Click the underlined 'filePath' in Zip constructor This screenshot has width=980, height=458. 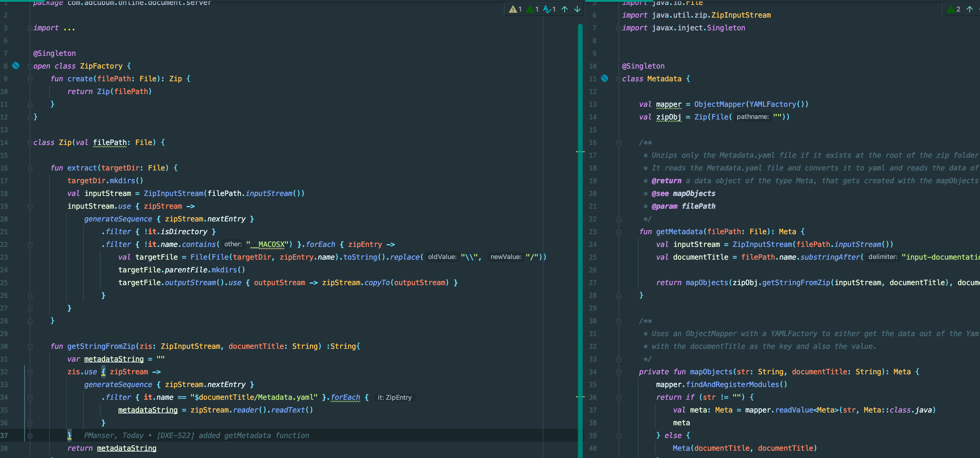click(109, 142)
